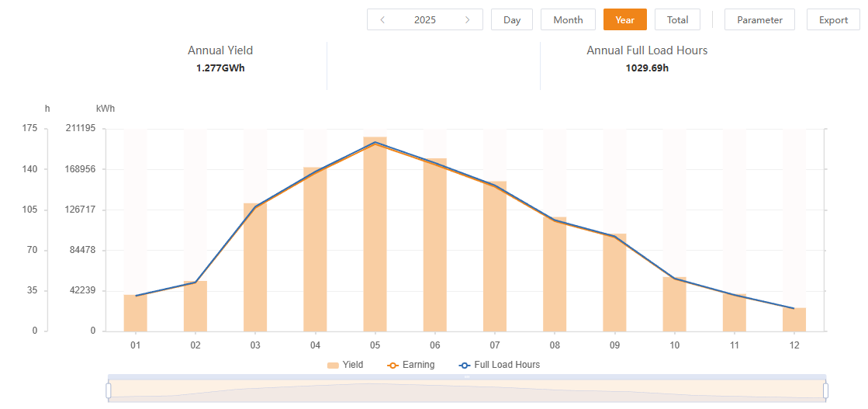
Task: Click the line data point at month 09
Action: click(x=614, y=237)
